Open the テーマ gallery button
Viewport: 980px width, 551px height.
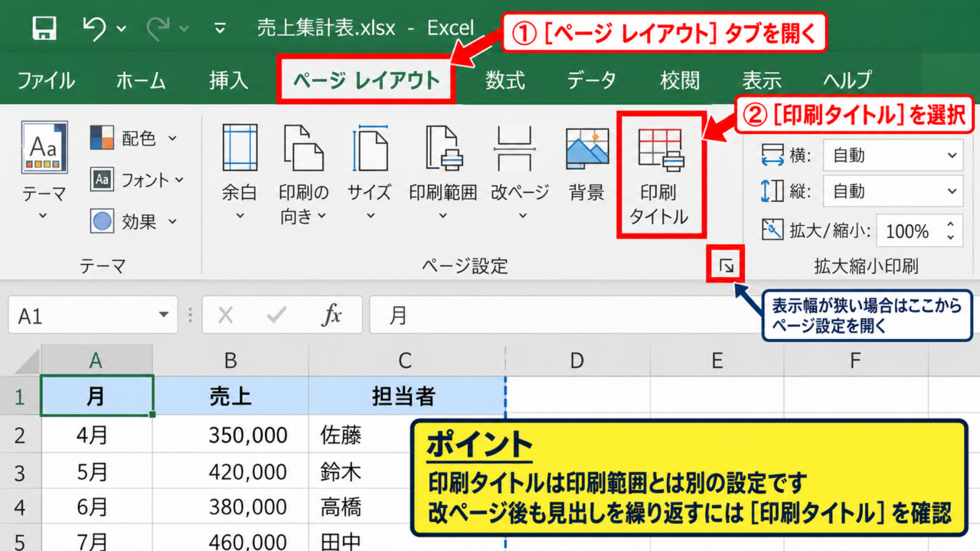(x=44, y=172)
